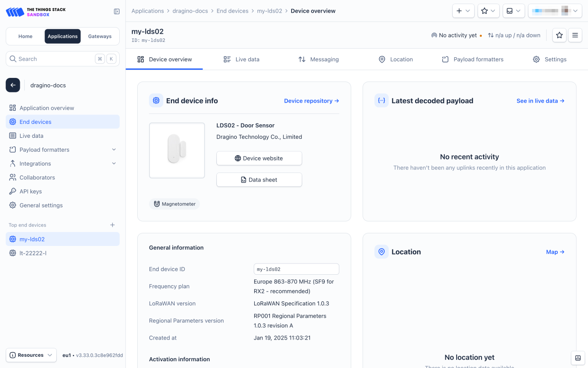Image resolution: width=588 pixels, height=368 pixels.
Task: Expand the Integrations sidebar chevron
Action: pos(114,164)
